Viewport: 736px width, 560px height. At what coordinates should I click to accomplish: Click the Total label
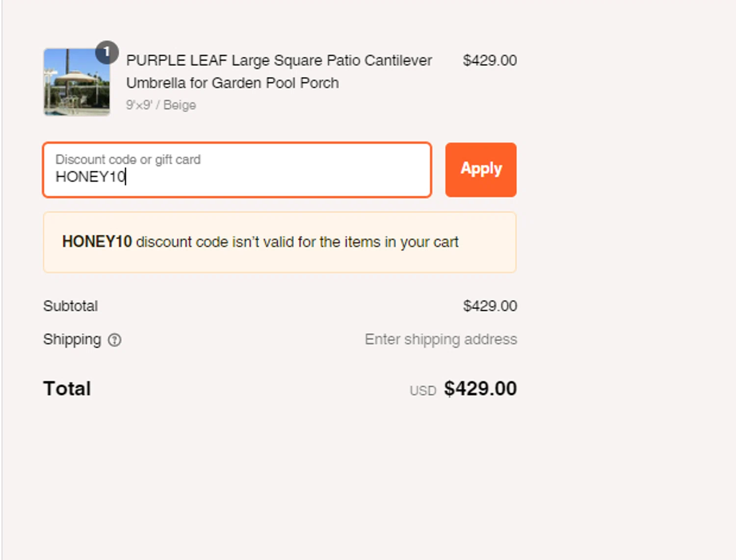[x=67, y=388]
